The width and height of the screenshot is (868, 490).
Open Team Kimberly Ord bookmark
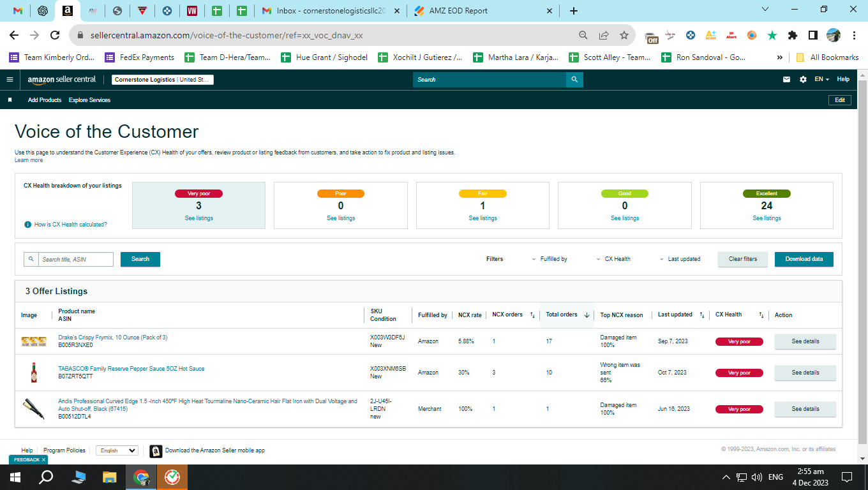coord(52,57)
